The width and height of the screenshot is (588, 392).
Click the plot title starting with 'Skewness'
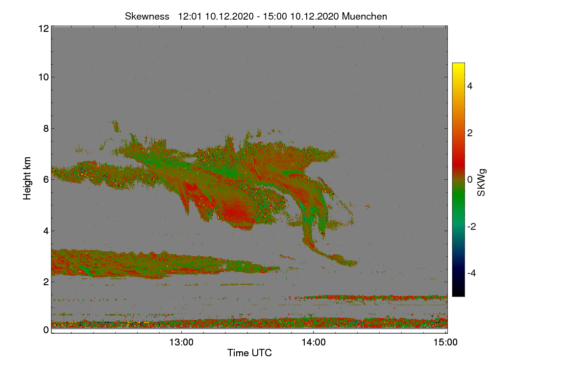pyautogui.click(x=256, y=16)
